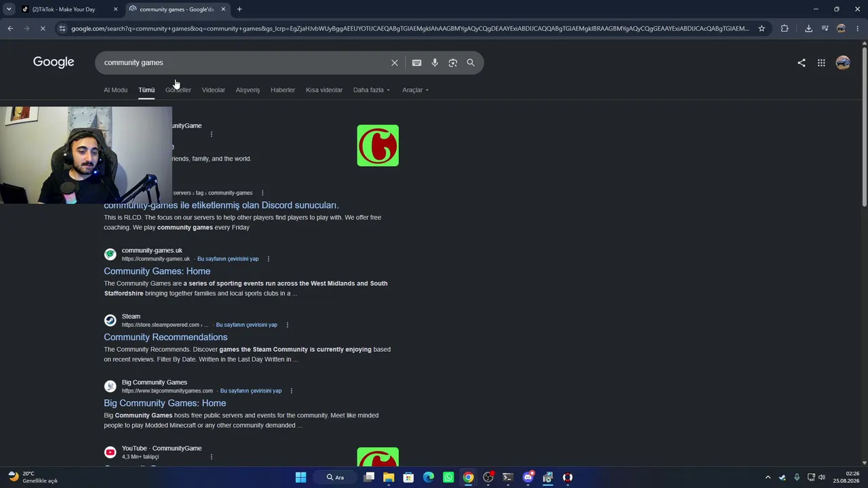This screenshot has height=488, width=868.
Task: Expand the Daha fazla dropdown
Action: point(372,90)
